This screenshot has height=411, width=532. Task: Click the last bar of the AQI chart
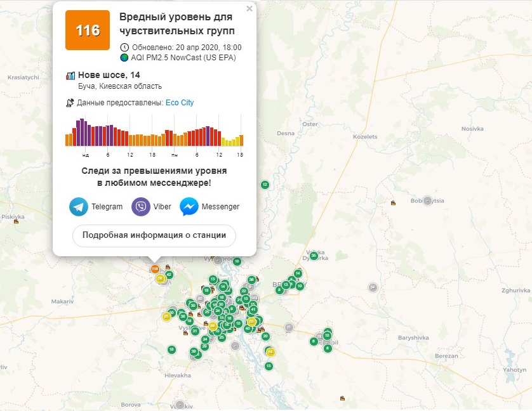tap(241, 141)
